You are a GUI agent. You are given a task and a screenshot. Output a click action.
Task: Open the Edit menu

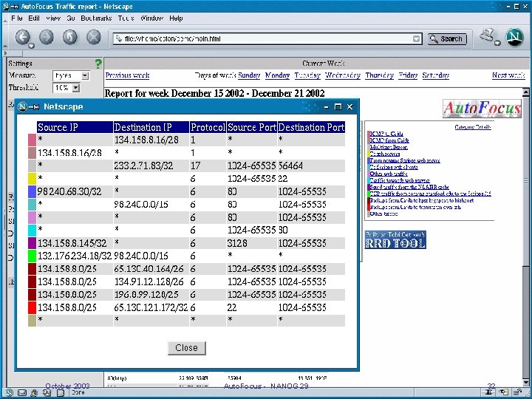click(34, 18)
